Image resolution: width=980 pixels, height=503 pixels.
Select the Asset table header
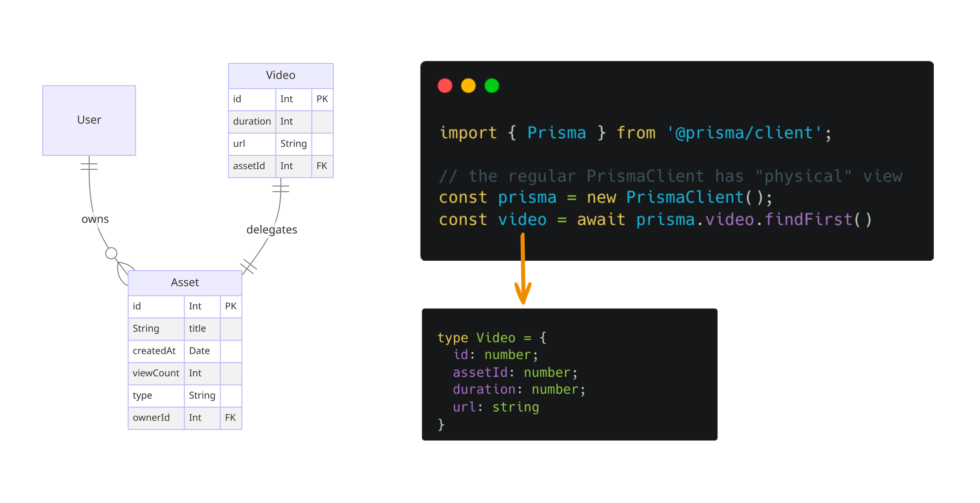click(x=185, y=282)
